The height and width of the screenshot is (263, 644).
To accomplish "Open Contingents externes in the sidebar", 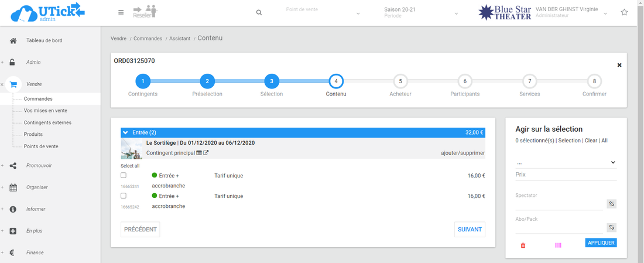I will point(47,122).
